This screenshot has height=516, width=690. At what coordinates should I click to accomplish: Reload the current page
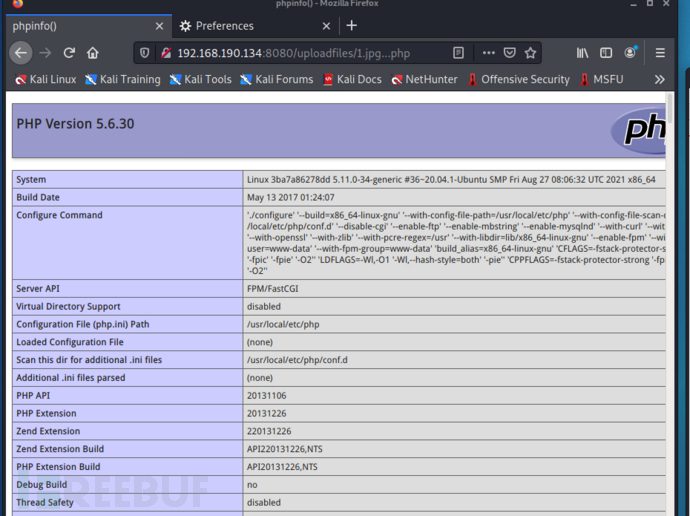point(69,53)
